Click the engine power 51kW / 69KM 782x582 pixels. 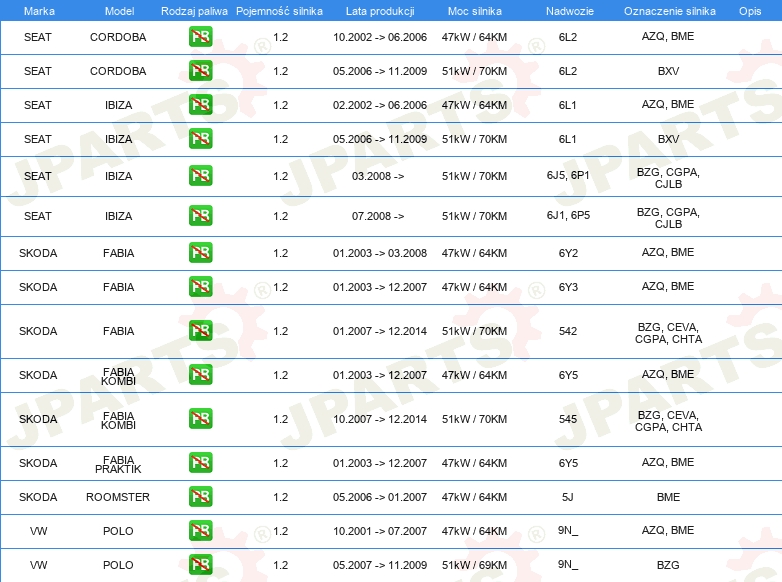coord(474,565)
